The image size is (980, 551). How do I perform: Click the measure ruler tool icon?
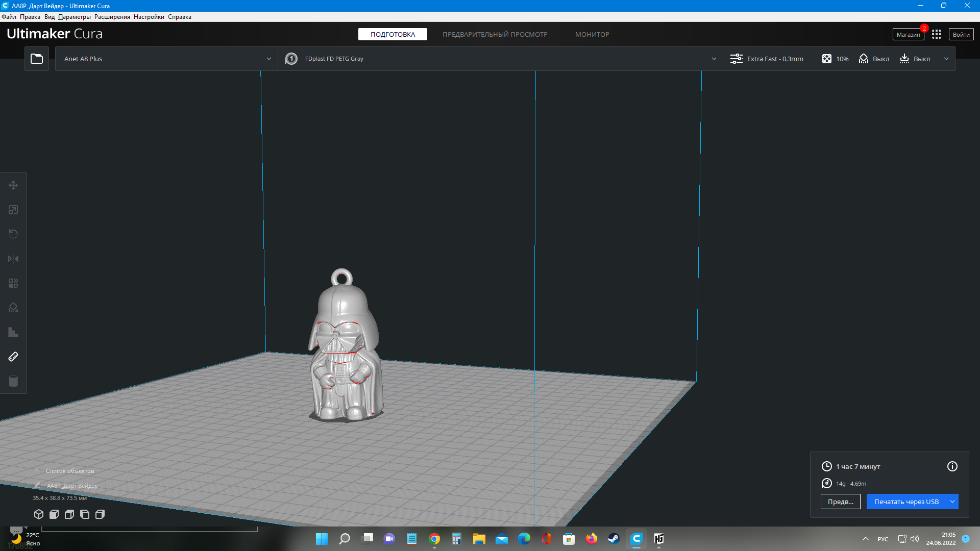pyautogui.click(x=13, y=357)
